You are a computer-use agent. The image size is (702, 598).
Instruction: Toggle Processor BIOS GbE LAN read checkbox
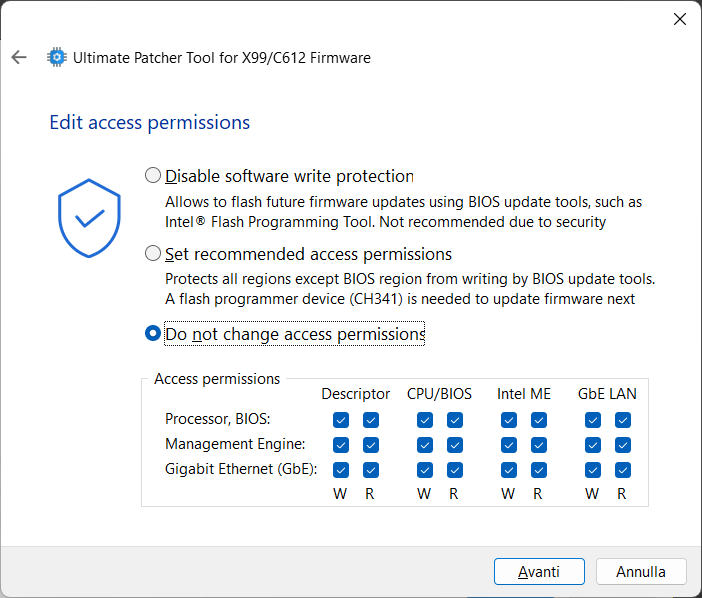tap(623, 420)
